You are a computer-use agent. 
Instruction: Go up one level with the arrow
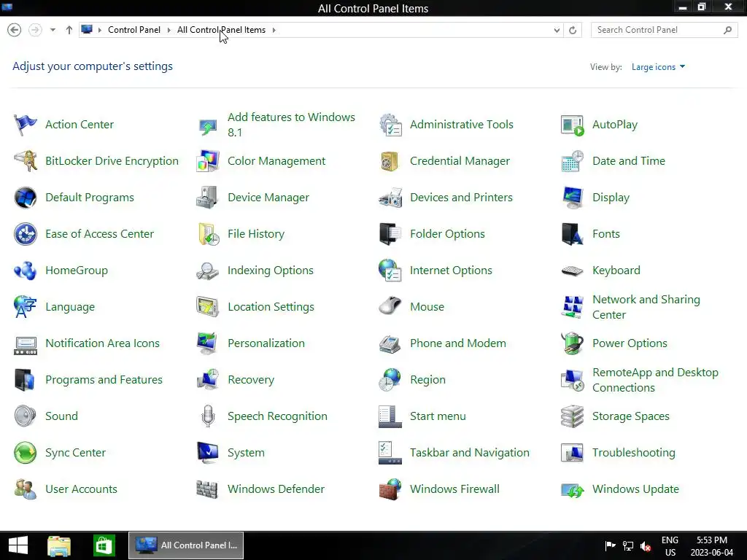[69, 30]
